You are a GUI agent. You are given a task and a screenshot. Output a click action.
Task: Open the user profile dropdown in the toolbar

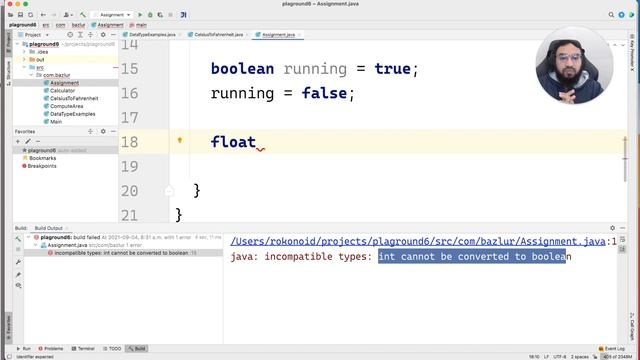pos(68,15)
